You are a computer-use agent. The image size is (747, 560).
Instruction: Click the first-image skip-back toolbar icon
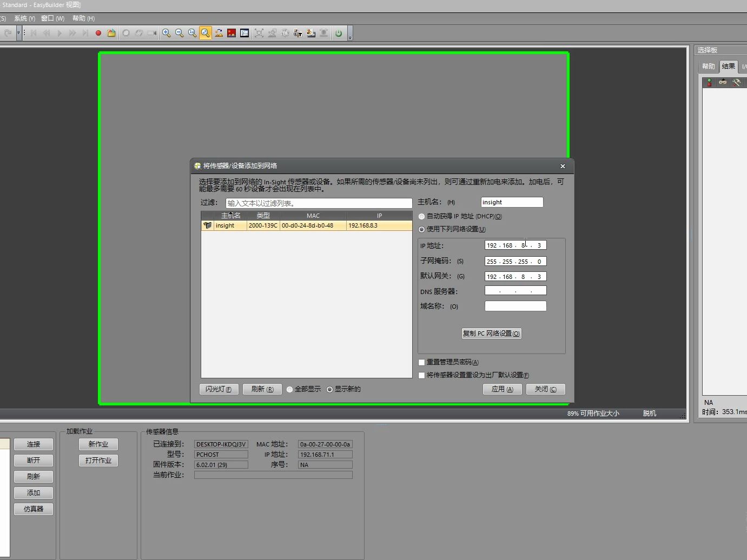click(34, 33)
